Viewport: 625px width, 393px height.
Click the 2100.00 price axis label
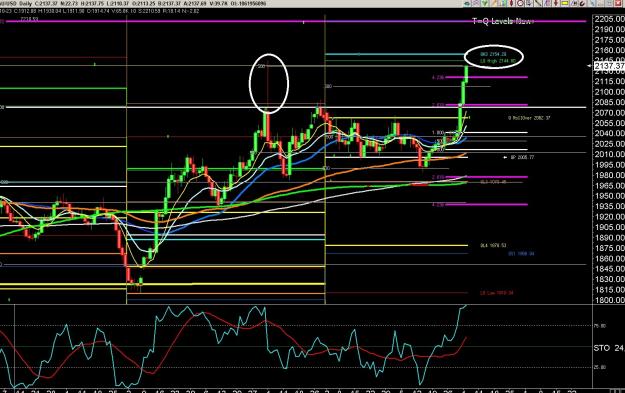point(609,92)
